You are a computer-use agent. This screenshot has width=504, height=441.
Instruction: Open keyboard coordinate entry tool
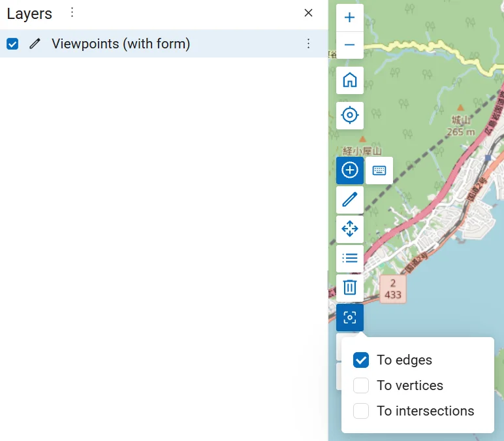click(x=379, y=170)
